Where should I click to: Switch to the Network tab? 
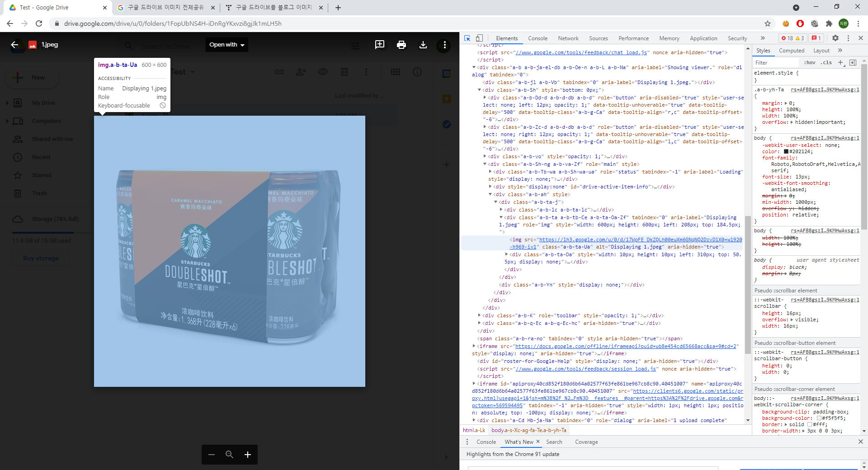tap(568, 38)
